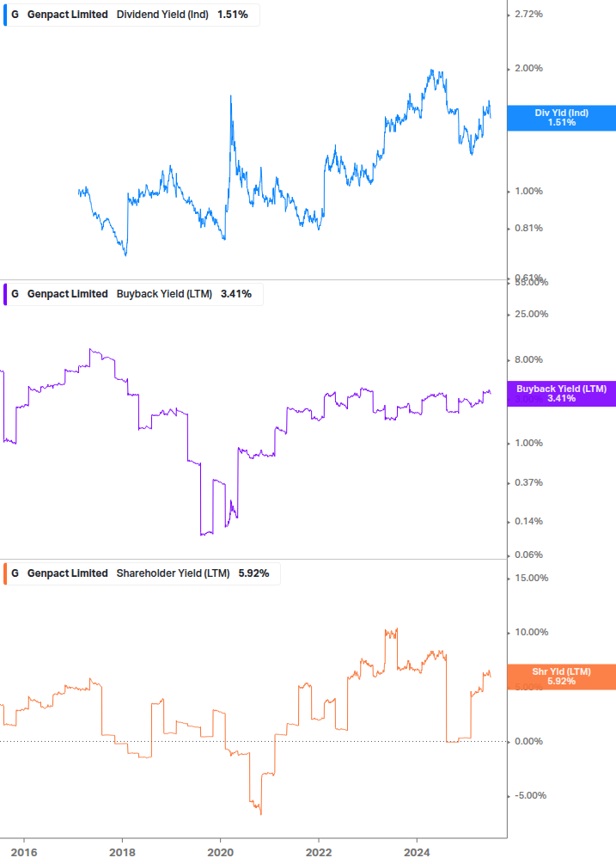Click the purple color bar of Buyback Yield legend
This screenshot has height=864, width=616.
5,294
